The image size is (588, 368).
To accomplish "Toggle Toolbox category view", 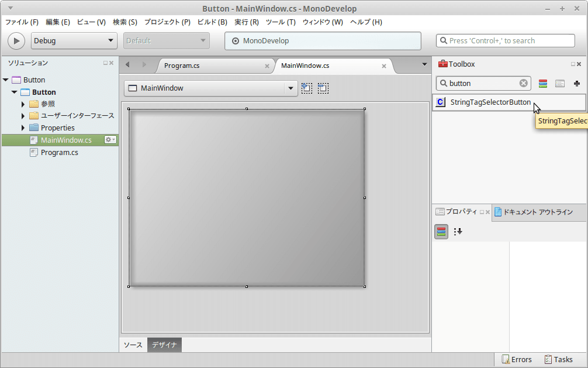I will (542, 83).
